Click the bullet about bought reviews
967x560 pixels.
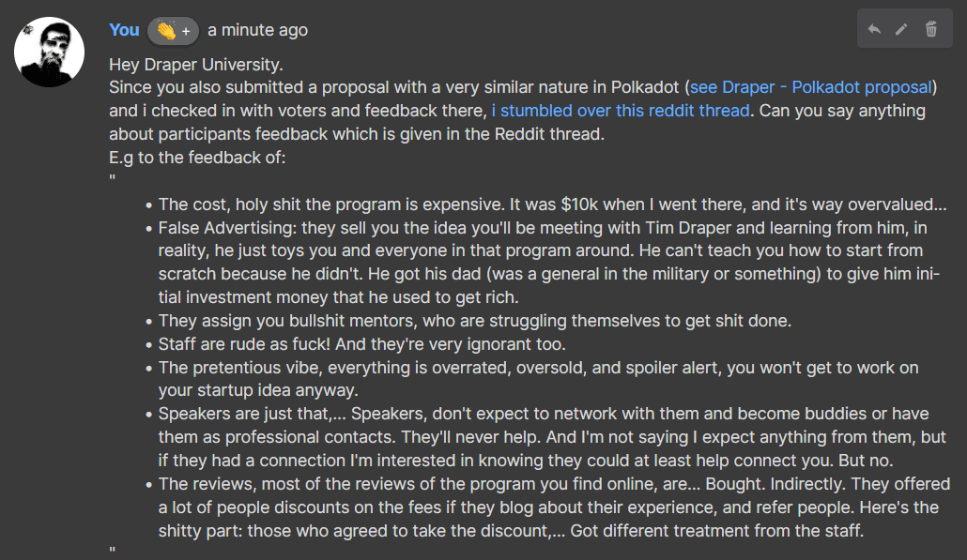[x=554, y=507]
